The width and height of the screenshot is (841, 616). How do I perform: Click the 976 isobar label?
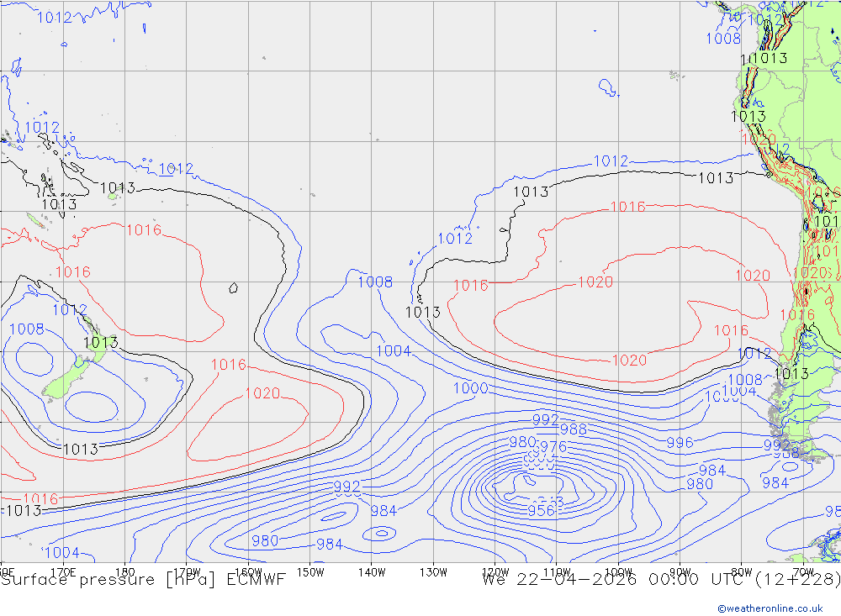point(553,446)
